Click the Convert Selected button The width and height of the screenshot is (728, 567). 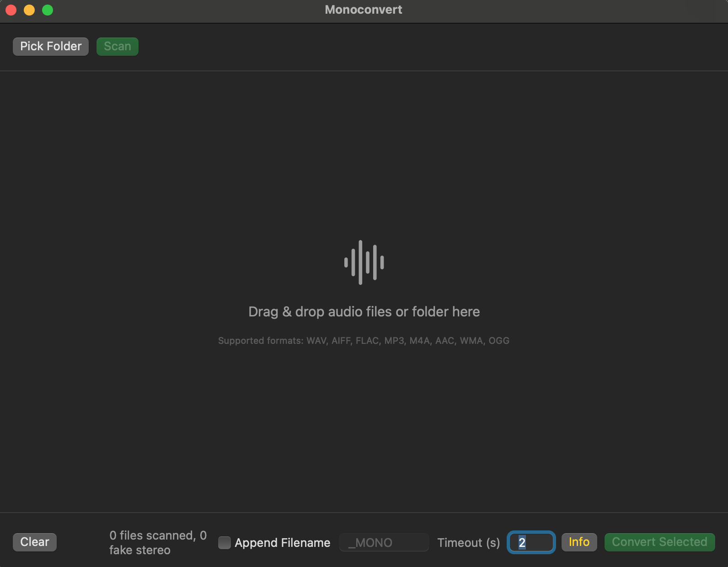[660, 542]
